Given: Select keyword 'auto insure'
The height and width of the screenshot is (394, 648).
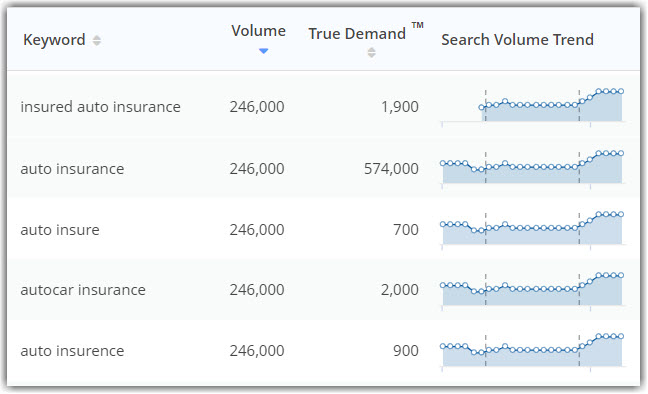Looking at the screenshot, I should [60, 229].
